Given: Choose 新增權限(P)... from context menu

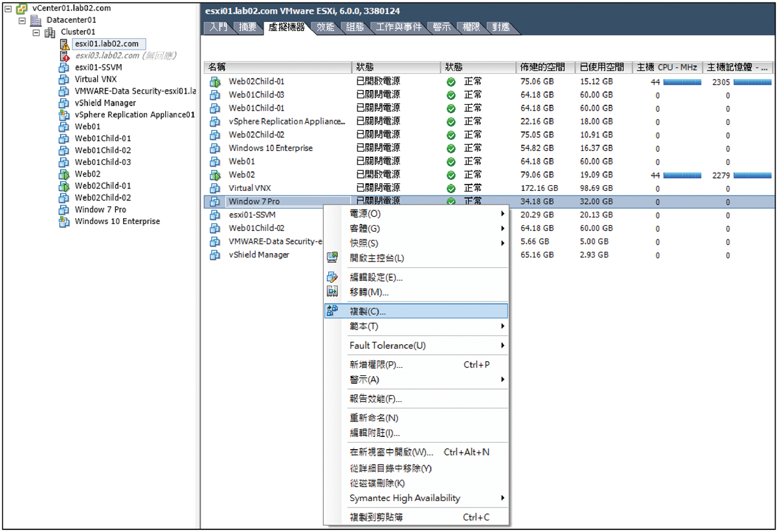Looking at the screenshot, I should click(416, 365).
